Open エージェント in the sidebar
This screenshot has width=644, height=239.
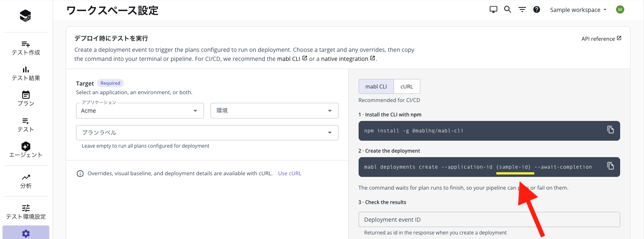(26, 150)
